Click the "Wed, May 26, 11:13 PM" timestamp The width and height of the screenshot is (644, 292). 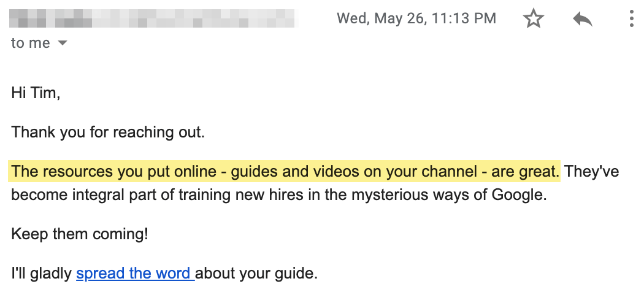point(416,18)
